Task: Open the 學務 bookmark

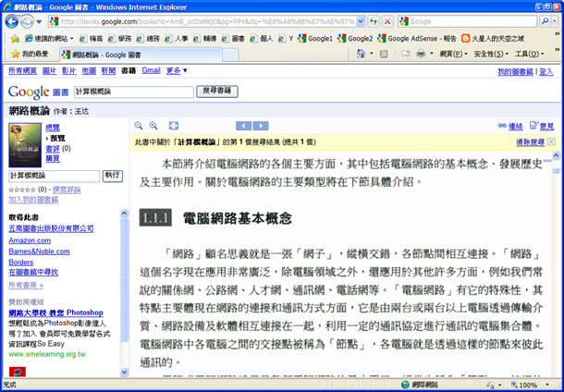Action: [121, 39]
